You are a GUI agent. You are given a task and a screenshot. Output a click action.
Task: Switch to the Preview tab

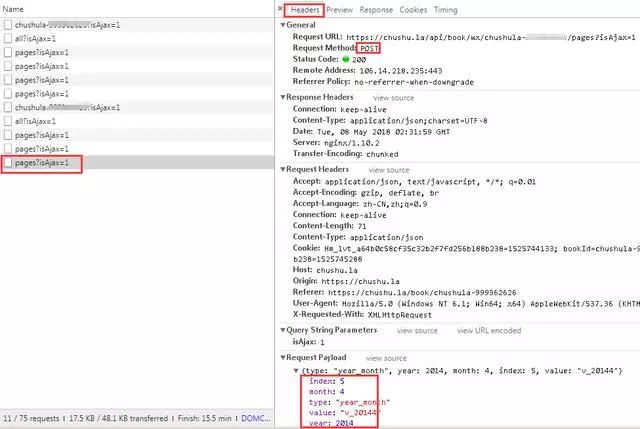tap(340, 9)
